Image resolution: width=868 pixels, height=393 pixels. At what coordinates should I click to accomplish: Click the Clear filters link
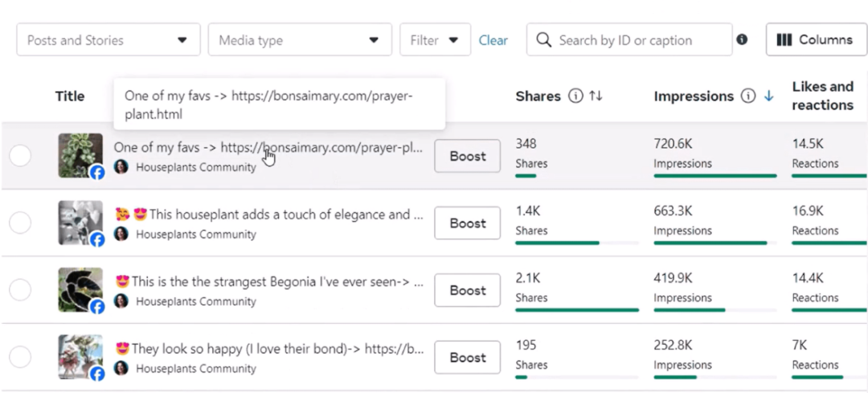(x=493, y=40)
